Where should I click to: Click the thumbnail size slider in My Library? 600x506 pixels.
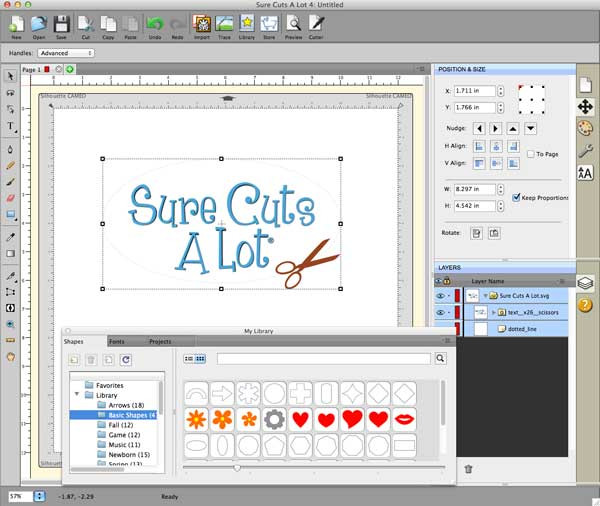[x=237, y=467]
